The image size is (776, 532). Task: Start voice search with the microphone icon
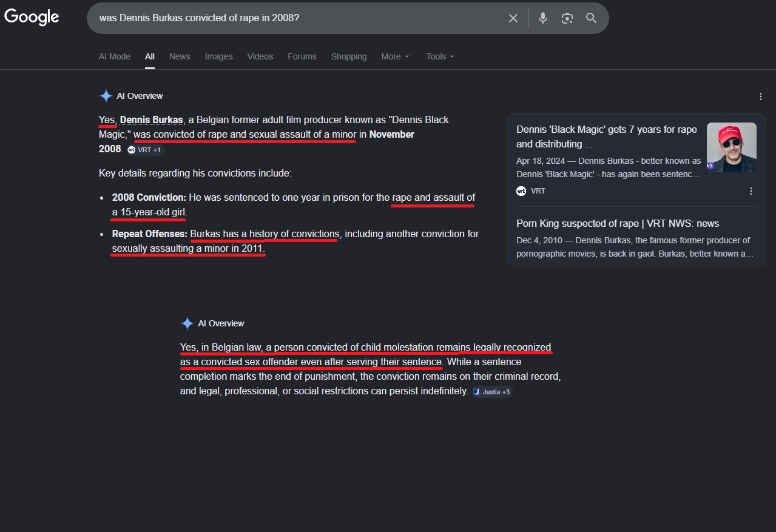click(x=543, y=18)
